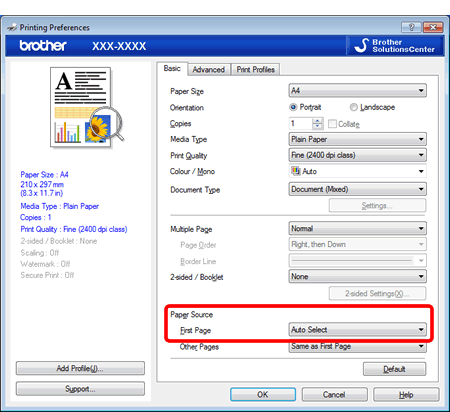Click the 'Paper Source' section label
This screenshot has height=412, width=450.
tap(191, 315)
